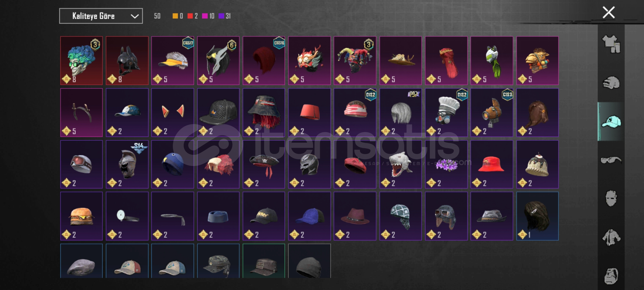The image size is (644, 290).
Task: Choose the shark head hat item
Action: pos(401,164)
